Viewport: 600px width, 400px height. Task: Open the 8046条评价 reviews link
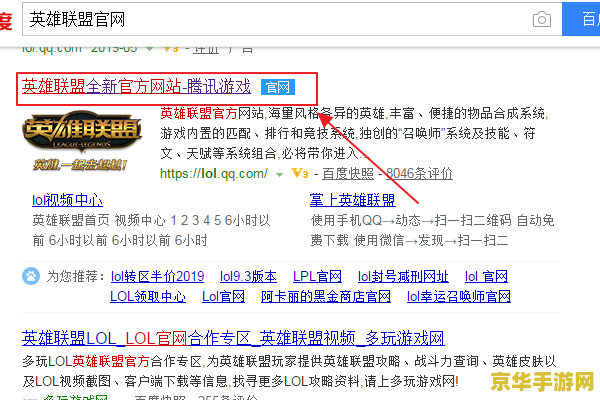419,173
